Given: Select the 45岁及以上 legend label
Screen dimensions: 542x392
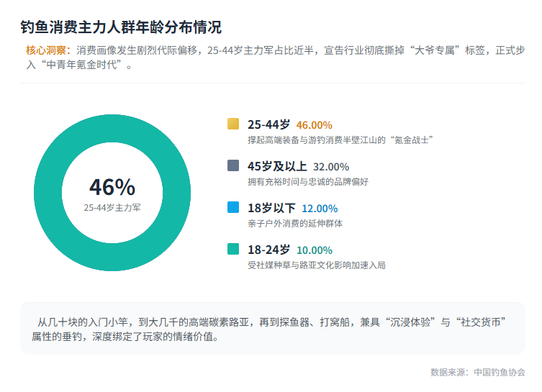Looking at the screenshot, I should pyautogui.click(x=277, y=166).
